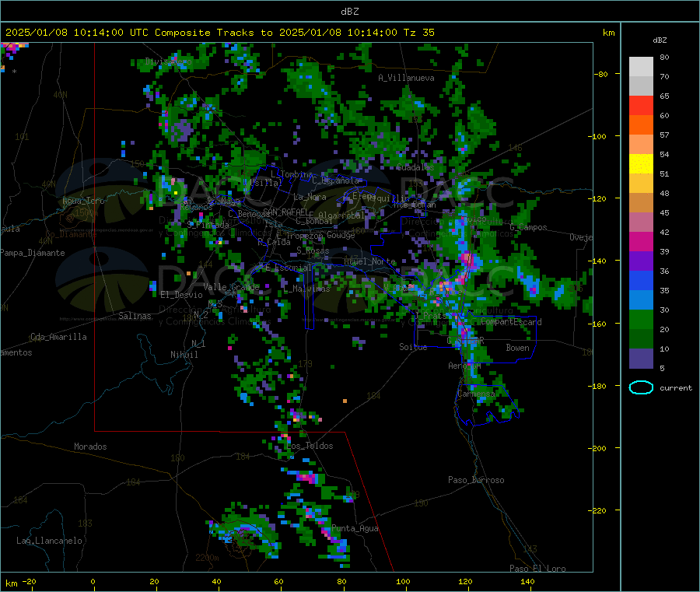Click the '100' tick on the bottom axis
This screenshot has height=592, width=700.
(x=403, y=581)
